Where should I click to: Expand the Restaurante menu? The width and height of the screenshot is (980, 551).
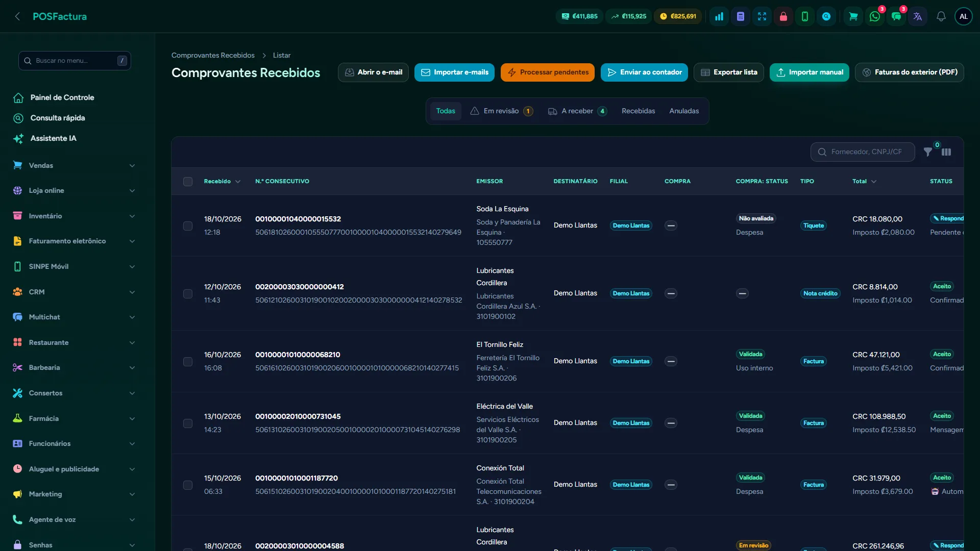75,342
